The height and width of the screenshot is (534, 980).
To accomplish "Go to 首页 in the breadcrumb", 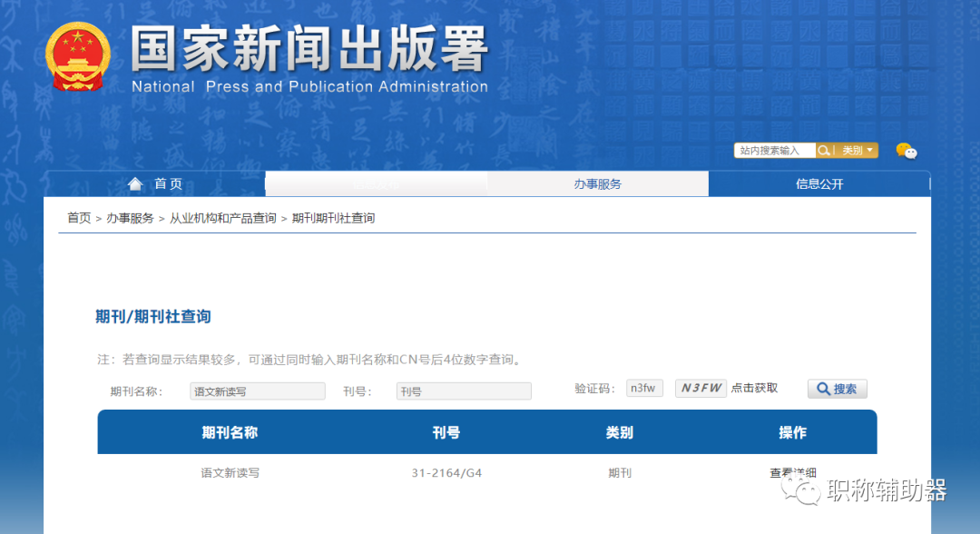I will 79,218.
